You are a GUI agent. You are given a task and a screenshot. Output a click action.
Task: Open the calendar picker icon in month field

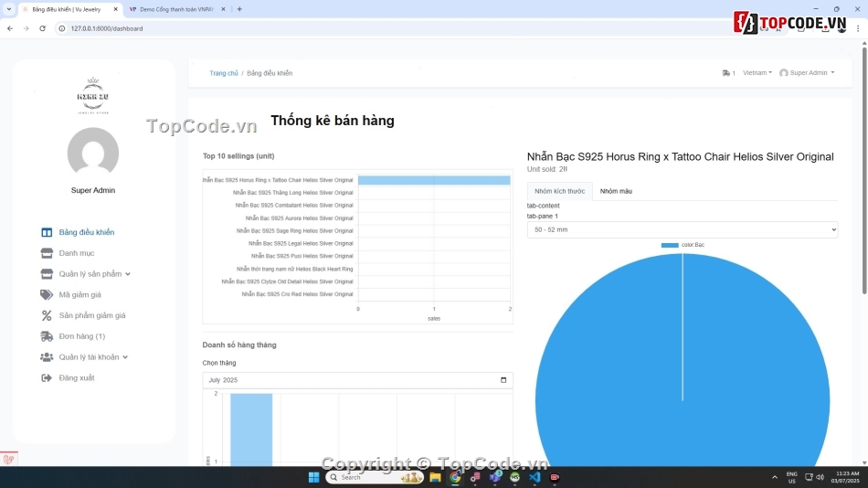point(503,379)
